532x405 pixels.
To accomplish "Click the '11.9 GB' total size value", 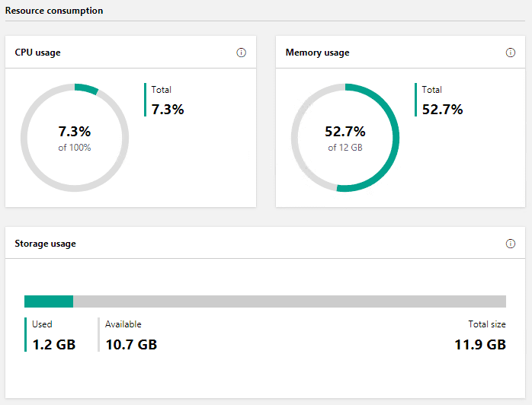I will click(480, 345).
